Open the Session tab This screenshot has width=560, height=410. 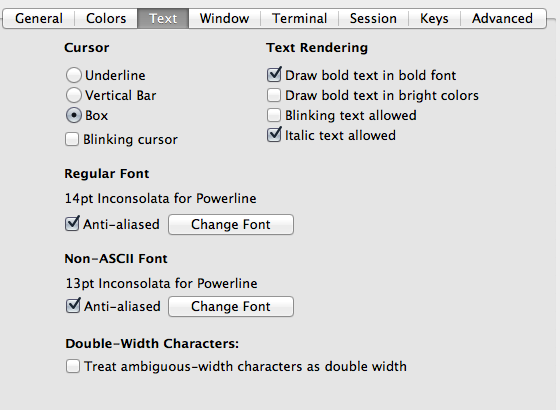[x=373, y=19]
